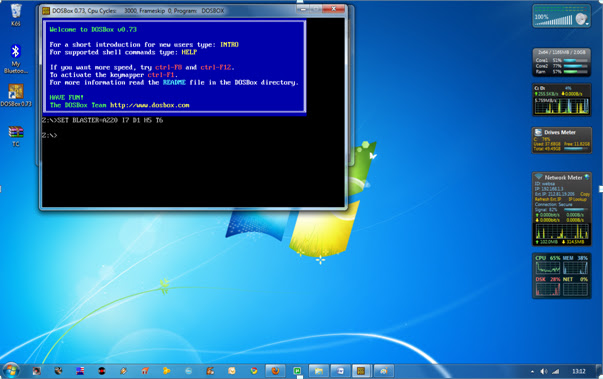Click the DSK graph in system monitor gadget
This screenshot has width=603, height=379.
(548, 289)
